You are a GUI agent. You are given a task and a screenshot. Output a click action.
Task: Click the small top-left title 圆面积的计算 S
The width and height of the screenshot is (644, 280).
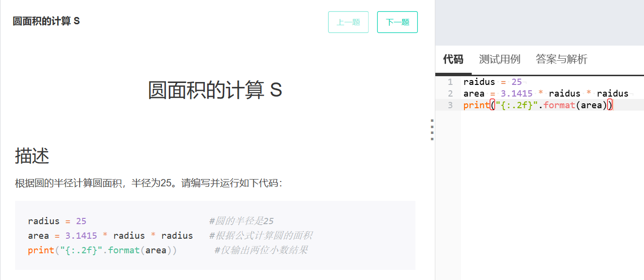pos(46,21)
